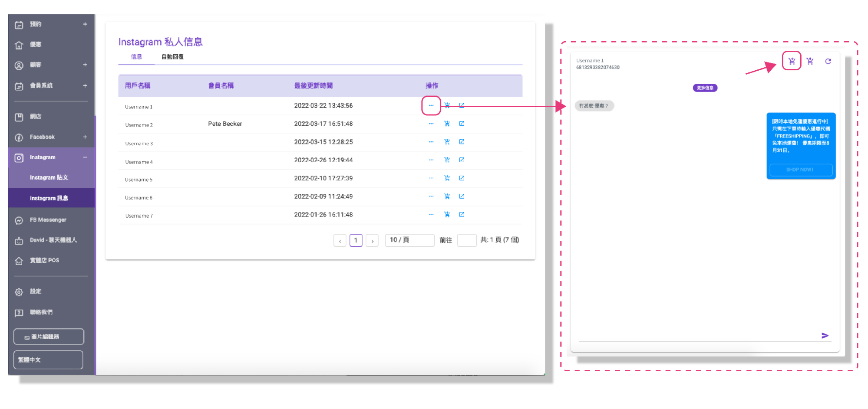Click the 前往 page number input field
868x409 pixels.
pyautogui.click(x=467, y=240)
